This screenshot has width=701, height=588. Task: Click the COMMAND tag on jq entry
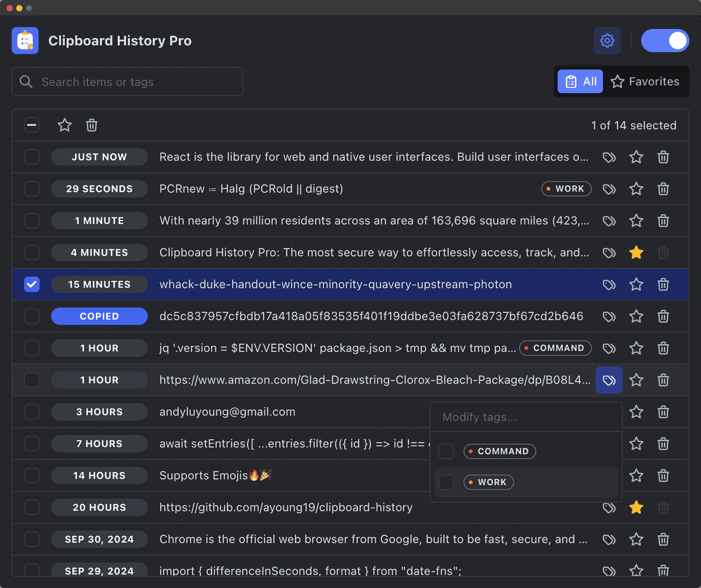555,348
